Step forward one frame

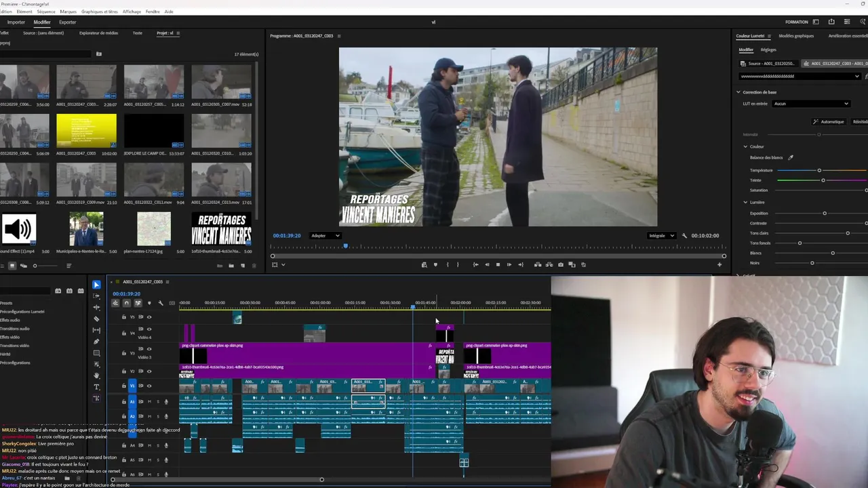pyautogui.click(x=509, y=264)
